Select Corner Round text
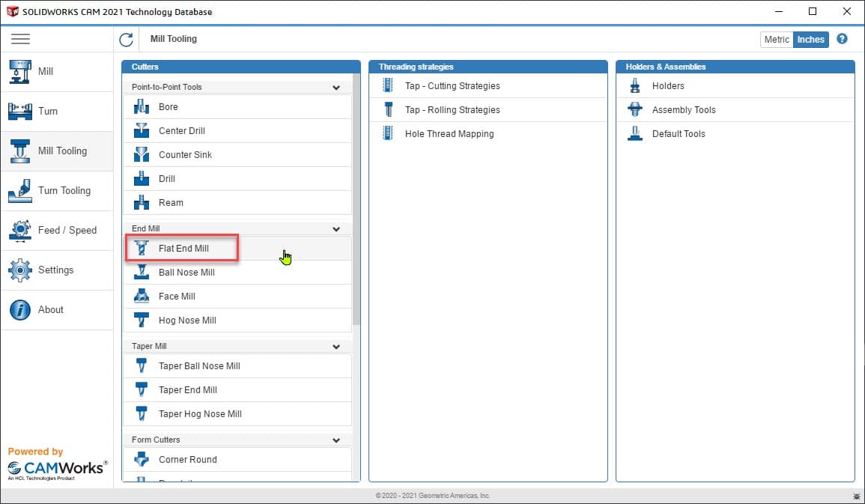865x504 pixels. click(187, 460)
